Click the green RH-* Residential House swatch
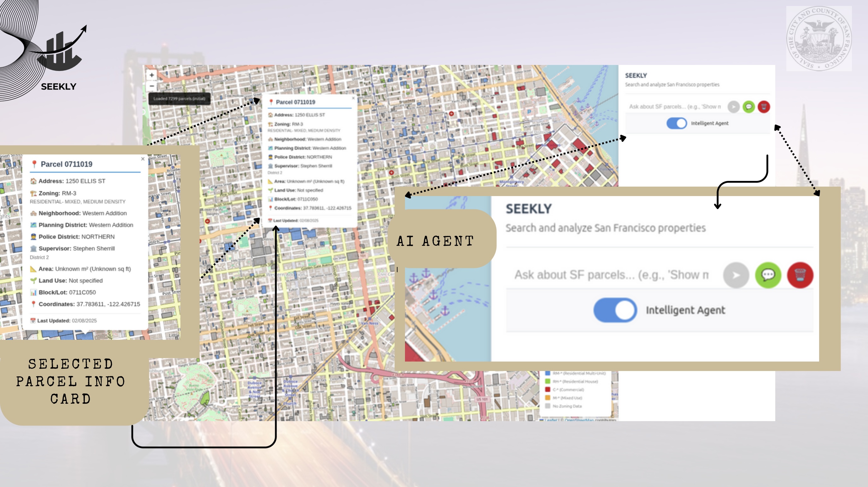The image size is (868, 487). pos(548,381)
